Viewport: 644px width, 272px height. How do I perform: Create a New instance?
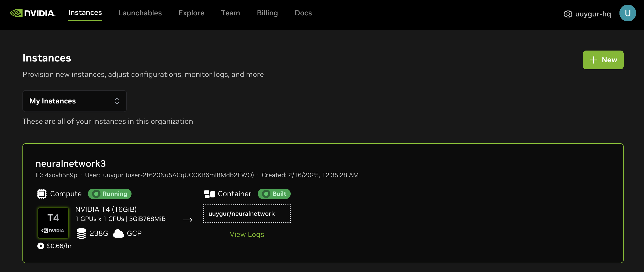click(x=603, y=60)
